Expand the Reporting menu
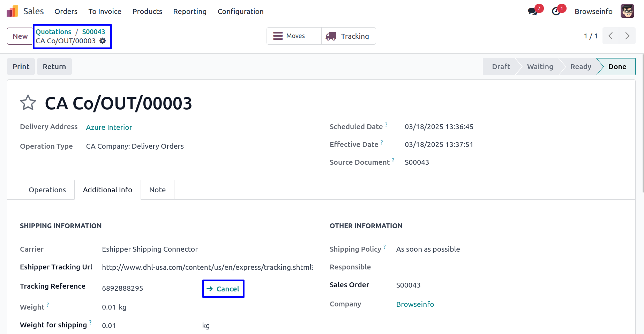644x334 pixels. [190, 12]
